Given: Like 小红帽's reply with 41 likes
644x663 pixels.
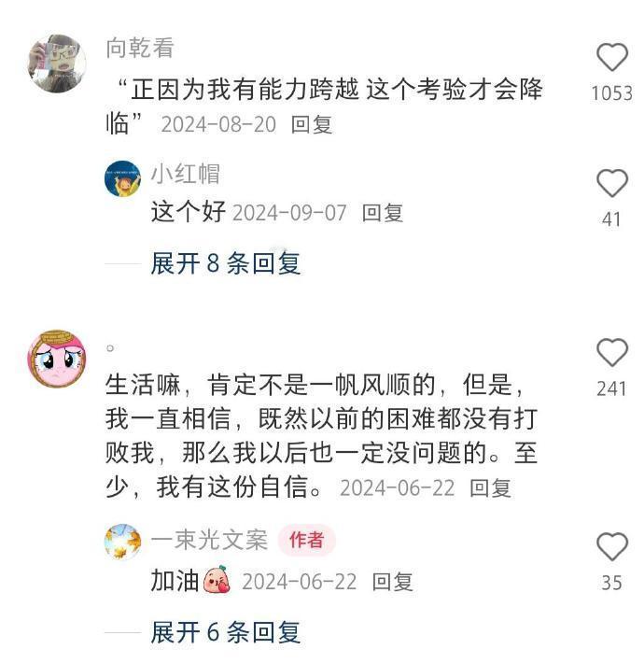Looking at the screenshot, I should pyautogui.click(x=612, y=183).
